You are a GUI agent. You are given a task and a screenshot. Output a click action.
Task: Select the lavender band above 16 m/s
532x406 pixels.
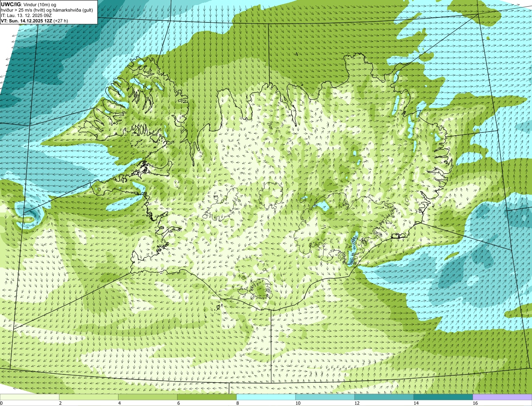[x=502, y=397]
